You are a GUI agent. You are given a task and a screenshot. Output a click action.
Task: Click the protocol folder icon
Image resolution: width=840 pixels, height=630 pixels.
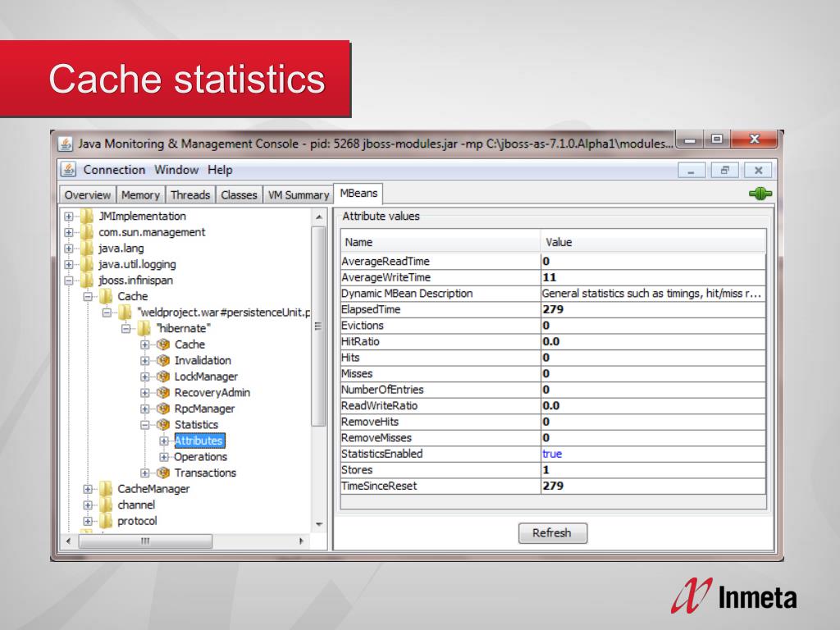(106, 521)
